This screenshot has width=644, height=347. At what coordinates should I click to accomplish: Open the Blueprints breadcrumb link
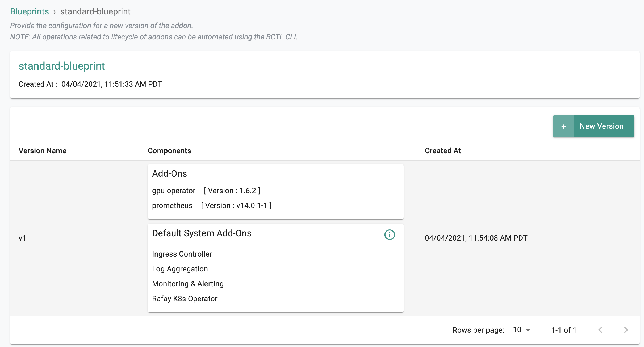coord(30,11)
